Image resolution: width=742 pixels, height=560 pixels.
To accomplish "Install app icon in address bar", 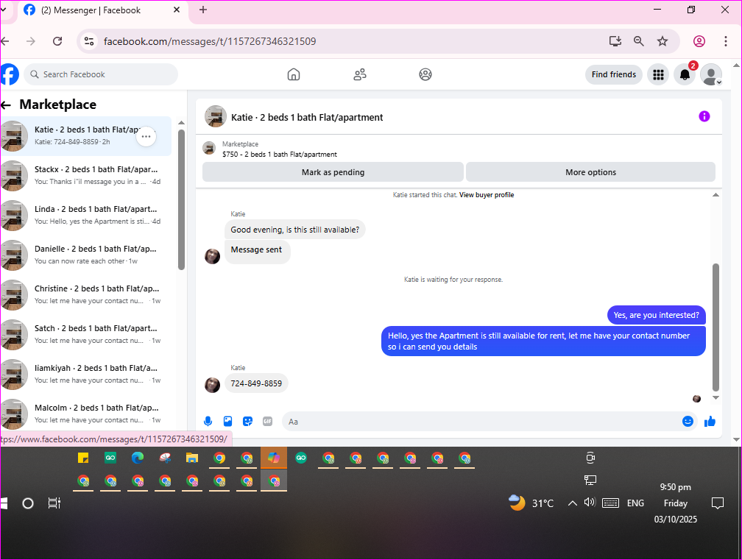I will [615, 41].
